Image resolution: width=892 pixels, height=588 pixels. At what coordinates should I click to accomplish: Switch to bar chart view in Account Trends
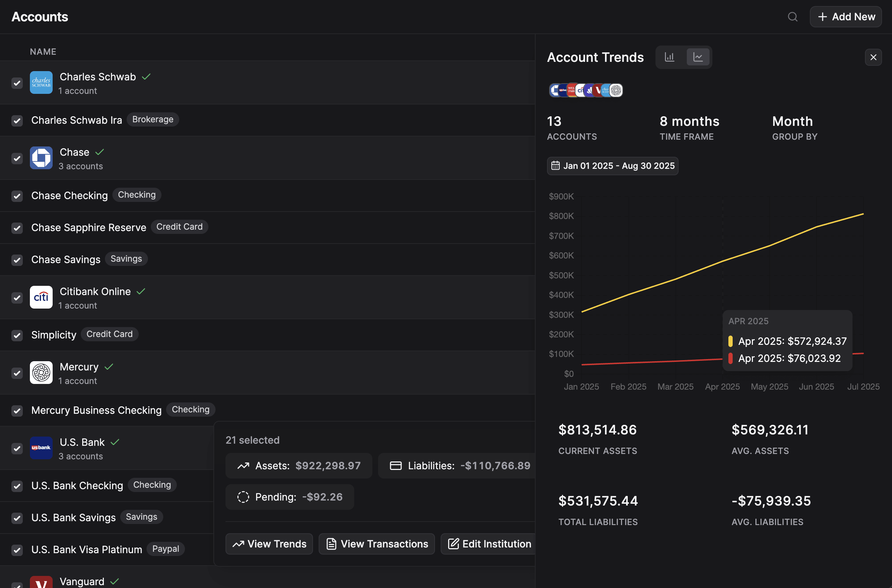(x=670, y=57)
